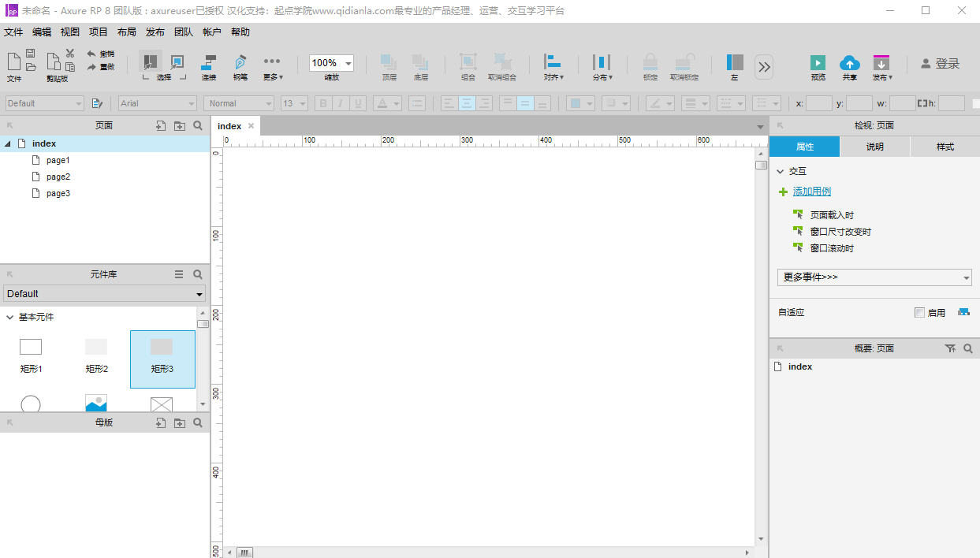Image resolution: width=980 pixels, height=558 pixels.
Task: Toggle center text alignment
Action: tap(467, 103)
